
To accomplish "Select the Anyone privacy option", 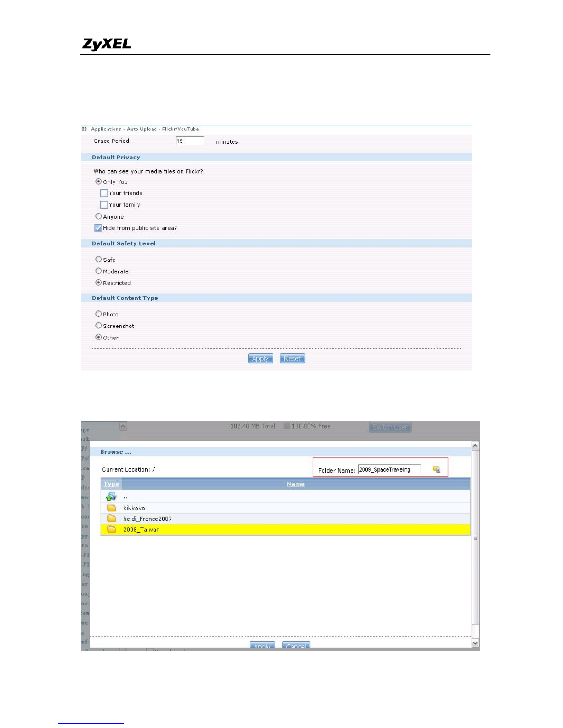I will 98,216.
